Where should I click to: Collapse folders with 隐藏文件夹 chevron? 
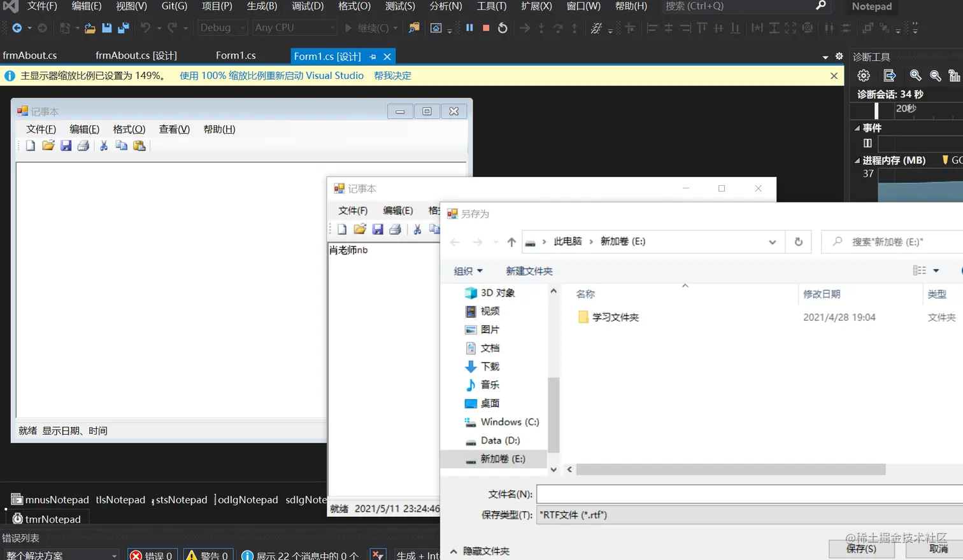[x=453, y=551]
